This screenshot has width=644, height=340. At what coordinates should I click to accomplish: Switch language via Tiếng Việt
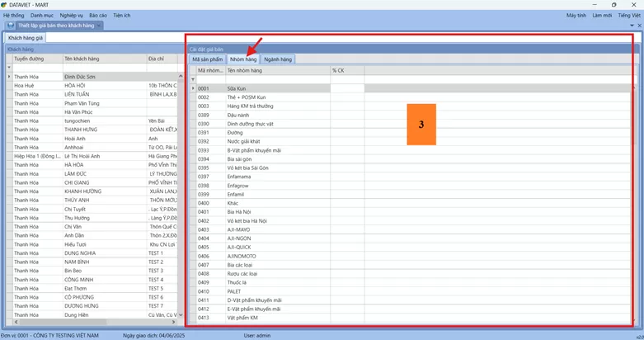point(629,15)
